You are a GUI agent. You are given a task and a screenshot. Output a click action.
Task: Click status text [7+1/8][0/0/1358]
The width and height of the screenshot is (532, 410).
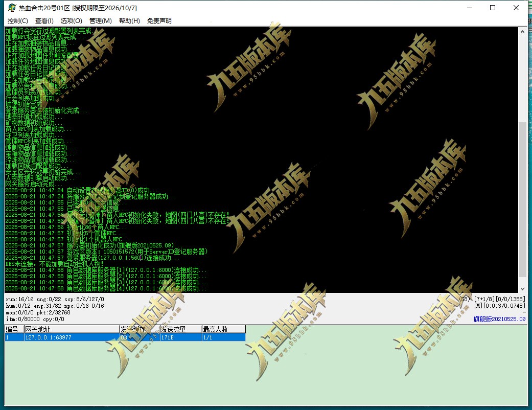pyautogui.click(x=499, y=299)
